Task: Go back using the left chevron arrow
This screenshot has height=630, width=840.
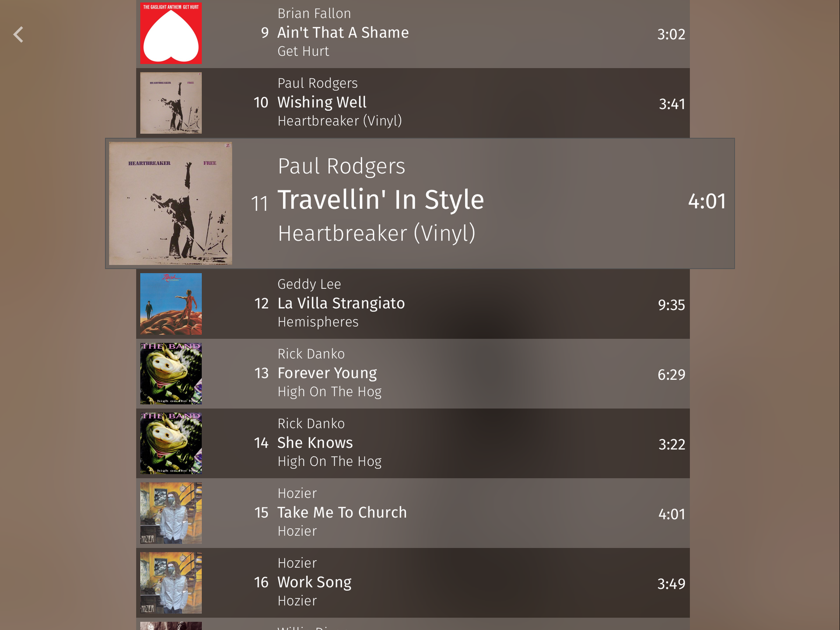Action: click(18, 35)
